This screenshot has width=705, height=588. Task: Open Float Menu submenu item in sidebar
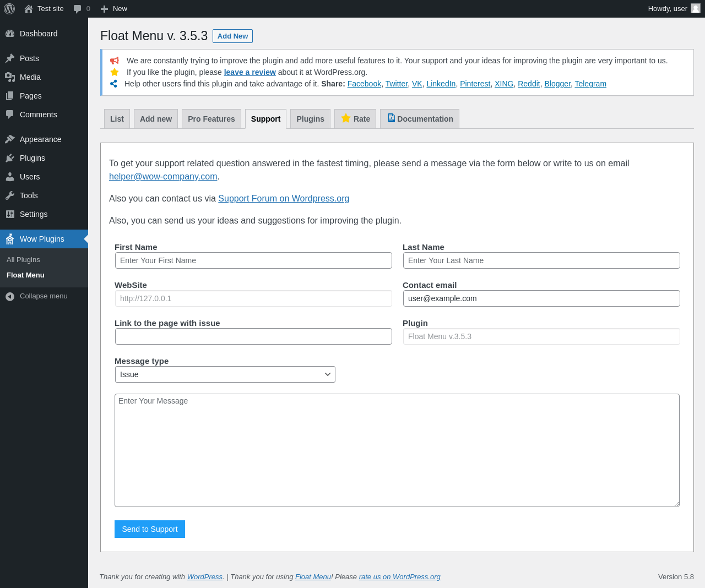tap(44, 275)
